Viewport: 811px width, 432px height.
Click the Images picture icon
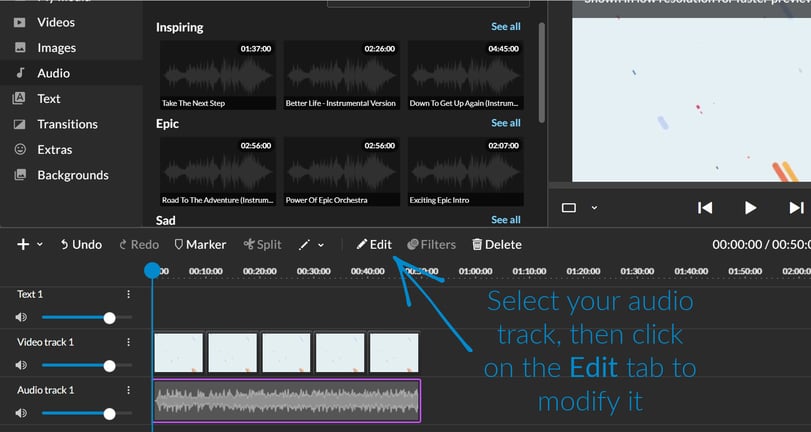[x=20, y=48]
